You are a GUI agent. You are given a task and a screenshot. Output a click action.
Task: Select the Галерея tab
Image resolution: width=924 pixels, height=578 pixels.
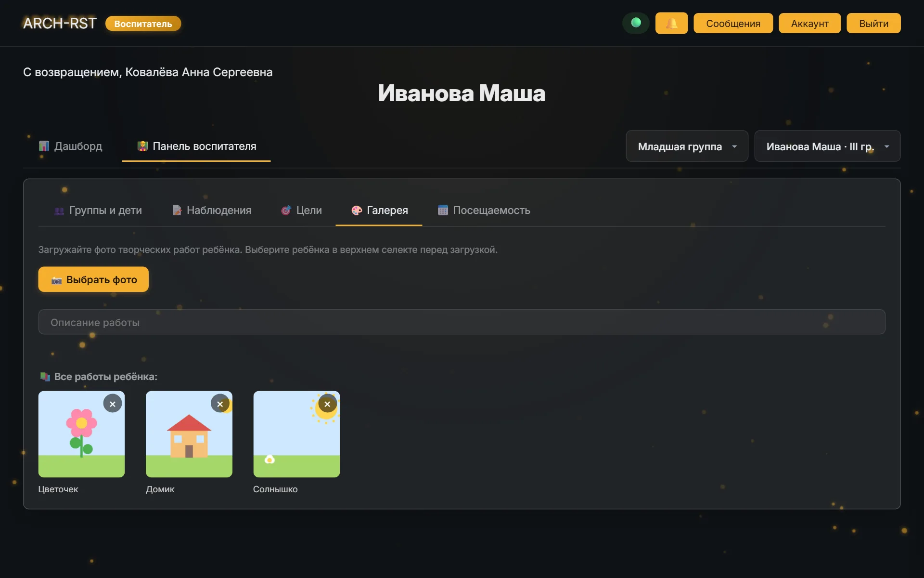pyautogui.click(x=379, y=210)
